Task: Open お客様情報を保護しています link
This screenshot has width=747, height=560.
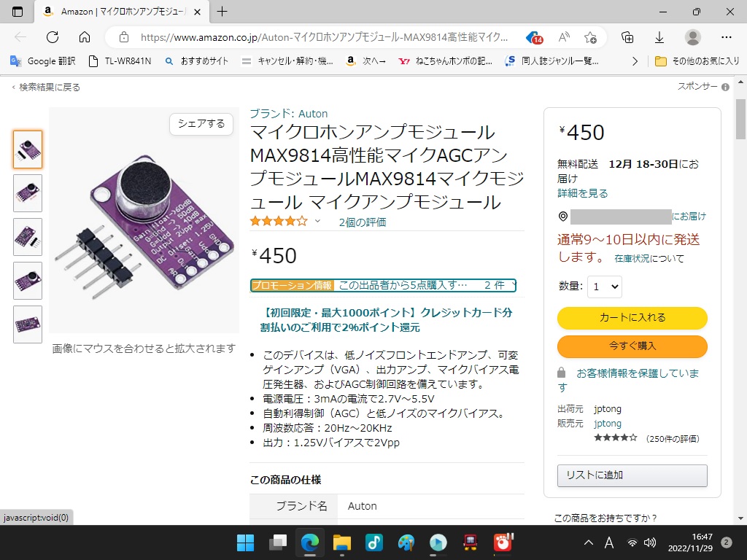Action: 628,380
